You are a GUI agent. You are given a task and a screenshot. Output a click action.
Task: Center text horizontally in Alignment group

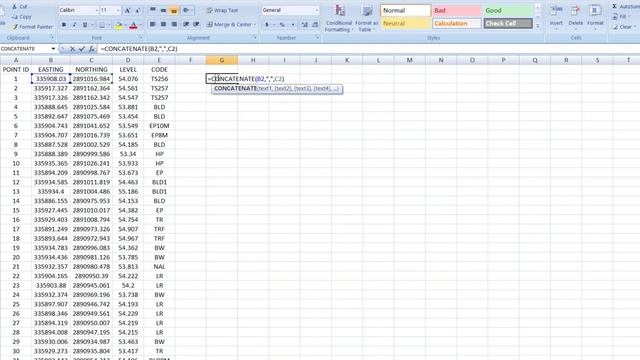point(163,24)
